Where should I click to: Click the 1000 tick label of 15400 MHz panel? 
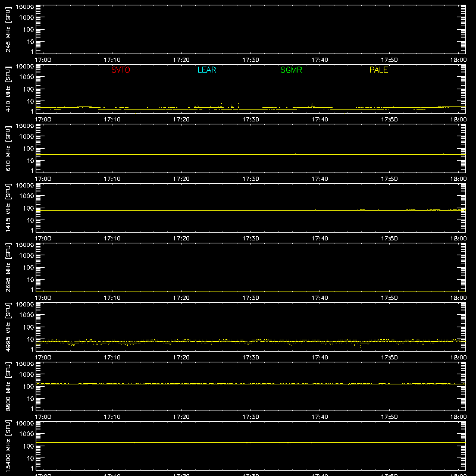(x=27, y=434)
